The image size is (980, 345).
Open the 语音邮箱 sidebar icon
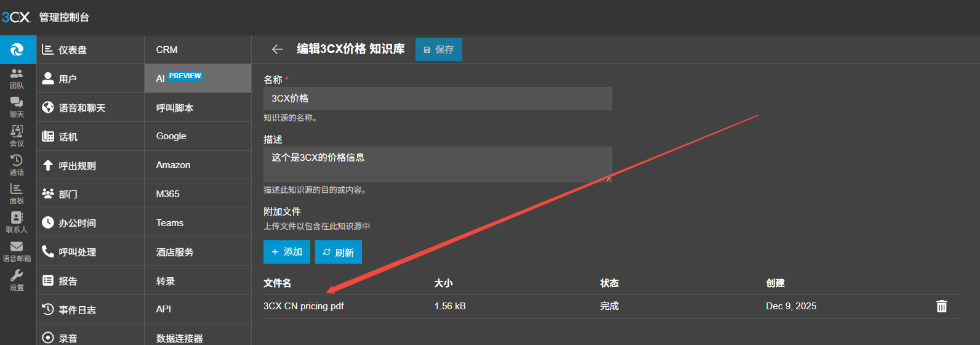[x=17, y=251]
